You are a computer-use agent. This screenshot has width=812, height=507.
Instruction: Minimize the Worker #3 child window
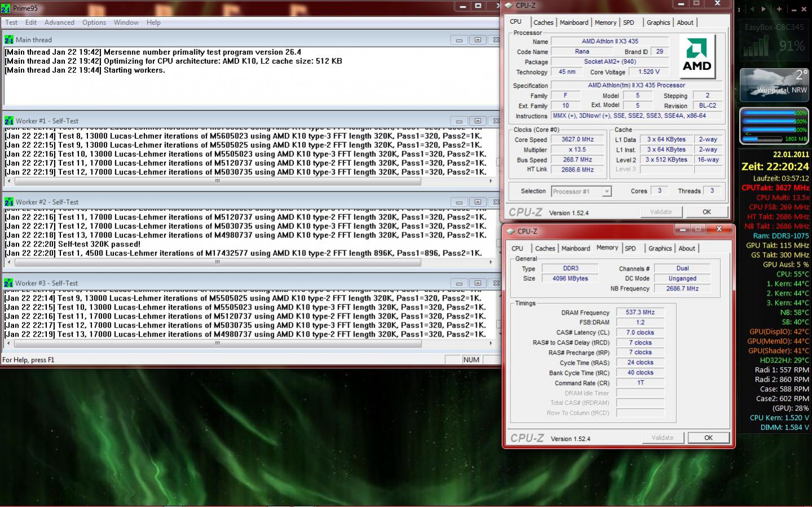pos(459,284)
